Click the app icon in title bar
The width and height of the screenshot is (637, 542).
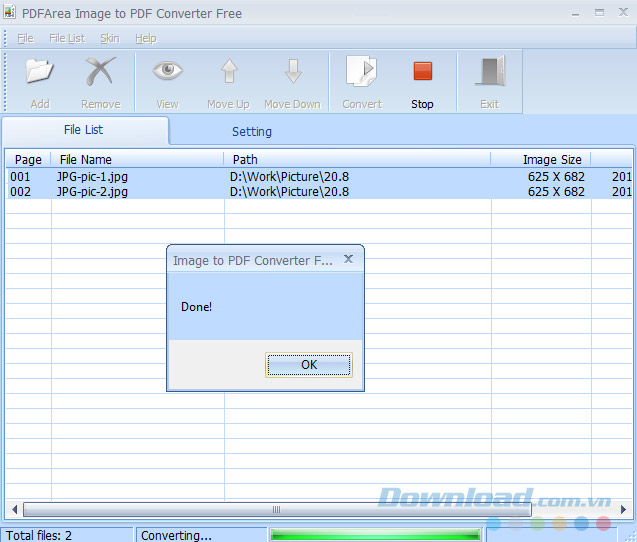point(9,12)
